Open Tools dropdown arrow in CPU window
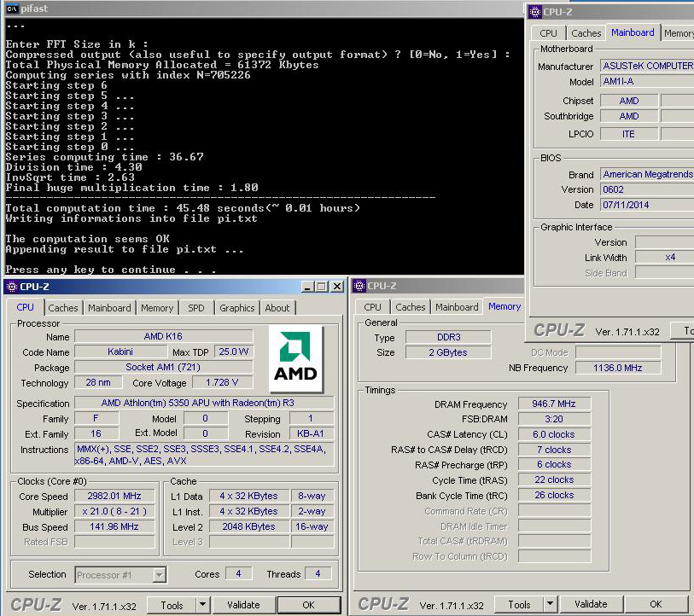This screenshot has width=694, height=616. (x=201, y=605)
